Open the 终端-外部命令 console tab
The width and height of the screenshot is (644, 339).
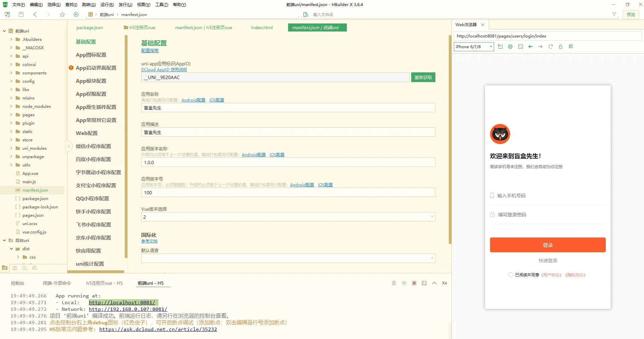57,283
